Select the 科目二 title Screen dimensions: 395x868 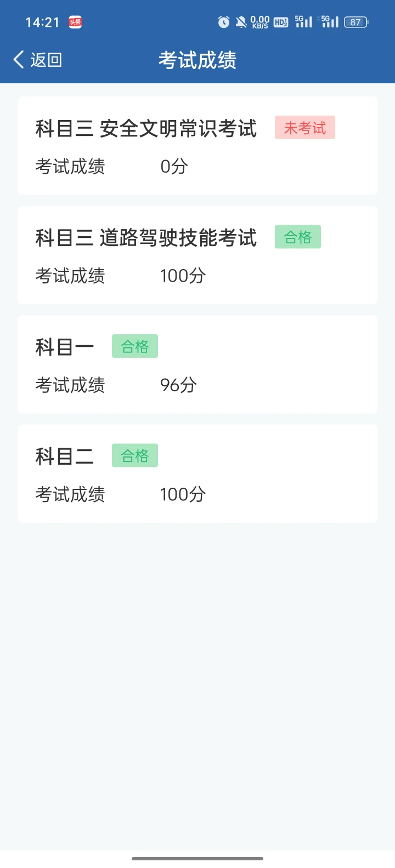pyautogui.click(x=65, y=456)
